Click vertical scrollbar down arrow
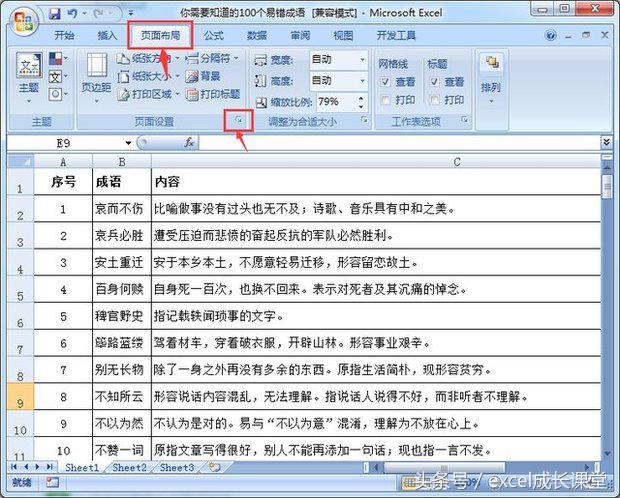 point(607,454)
